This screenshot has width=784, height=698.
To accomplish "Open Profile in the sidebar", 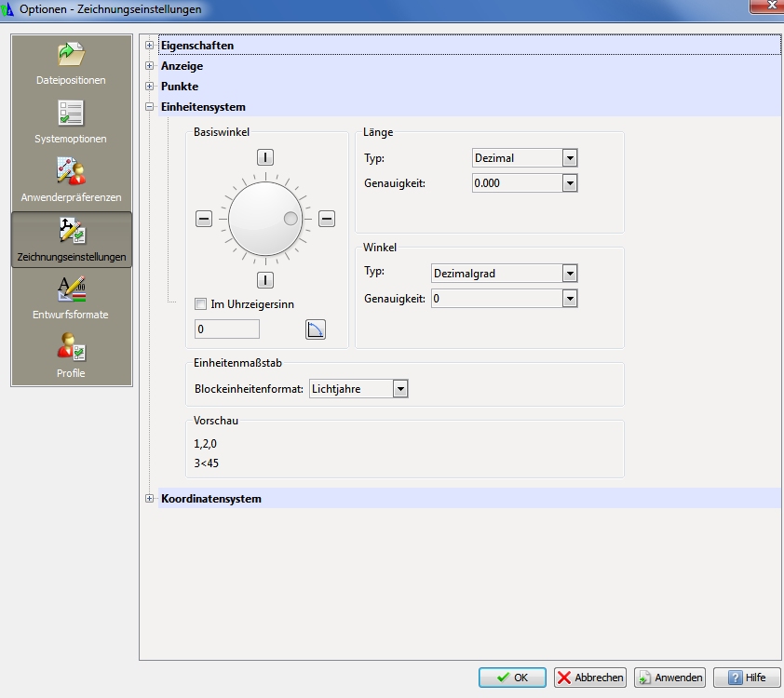I will (x=71, y=356).
